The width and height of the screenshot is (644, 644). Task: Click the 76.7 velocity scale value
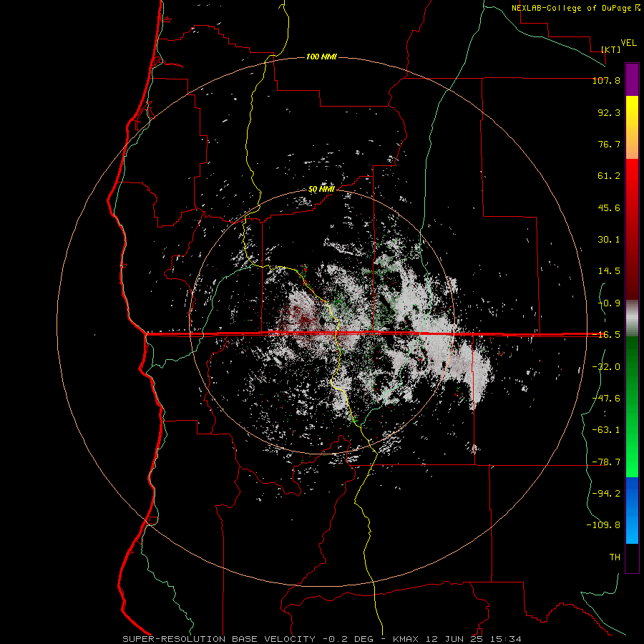click(x=609, y=144)
